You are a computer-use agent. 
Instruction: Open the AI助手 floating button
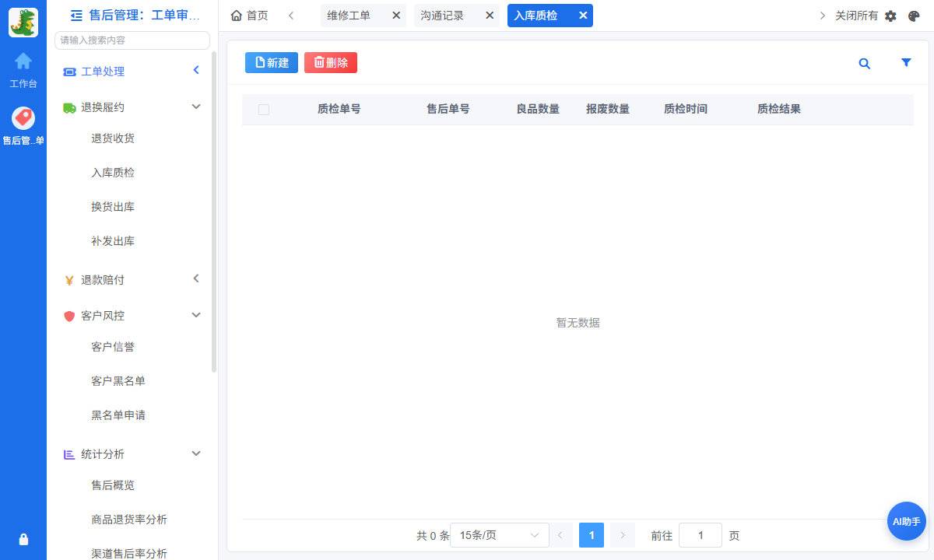[x=907, y=521]
